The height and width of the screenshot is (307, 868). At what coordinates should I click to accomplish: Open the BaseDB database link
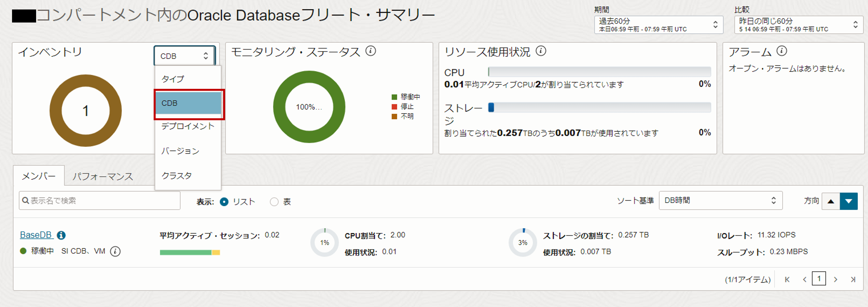[36, 235]
